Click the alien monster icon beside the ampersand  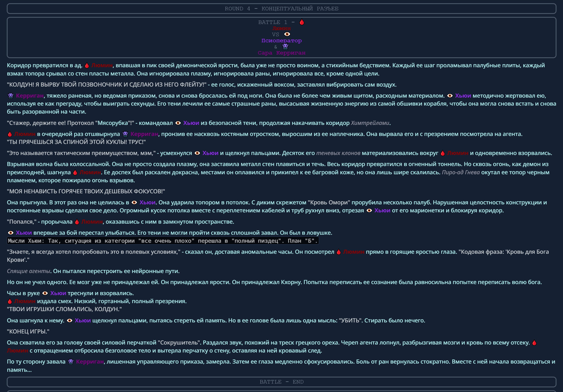pyautogui.click(x=285, y=46)
